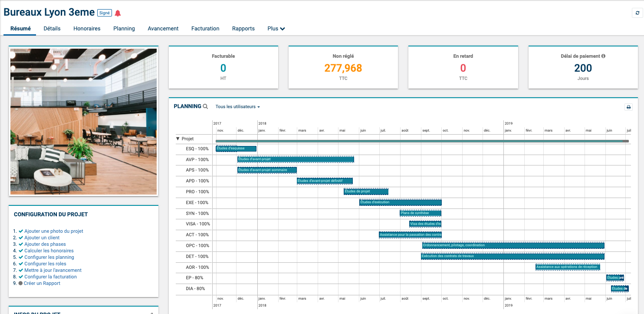The height and width of the screenshot is (314, 644).
Task: Click the checkmark beside Ajouter un client
Action: tap(20, 238)
